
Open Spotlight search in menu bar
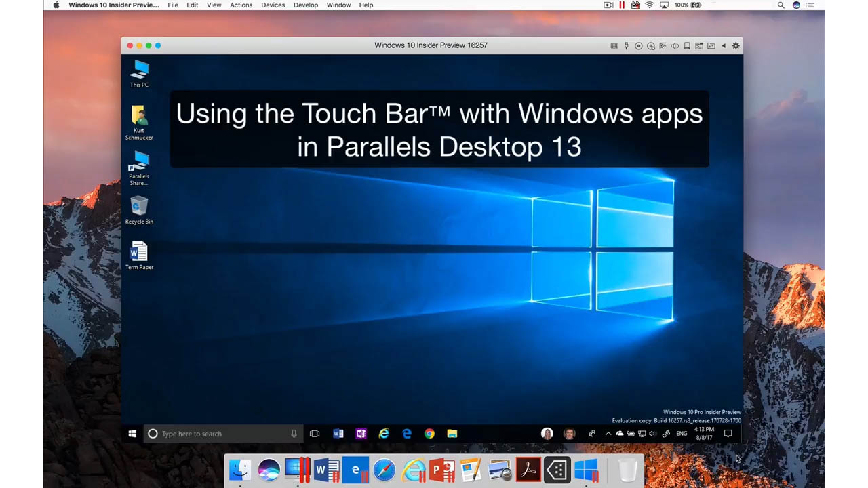click(781, 5)
